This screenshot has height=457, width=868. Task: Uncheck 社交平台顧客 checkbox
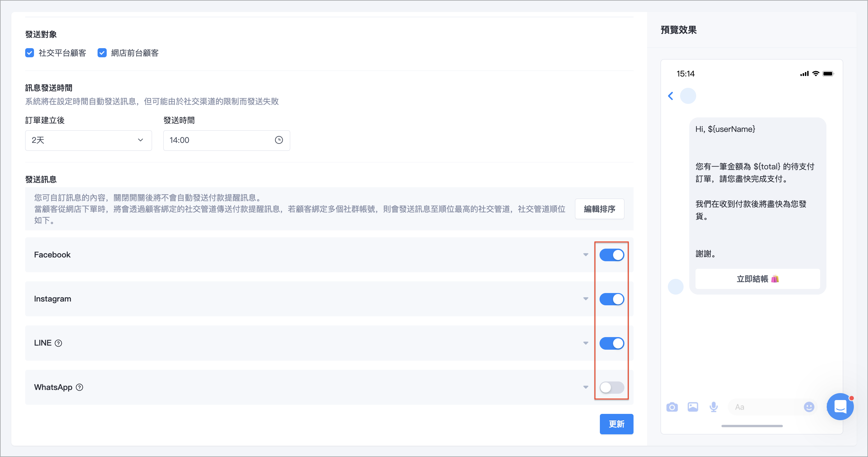click(x=30, y=53)
